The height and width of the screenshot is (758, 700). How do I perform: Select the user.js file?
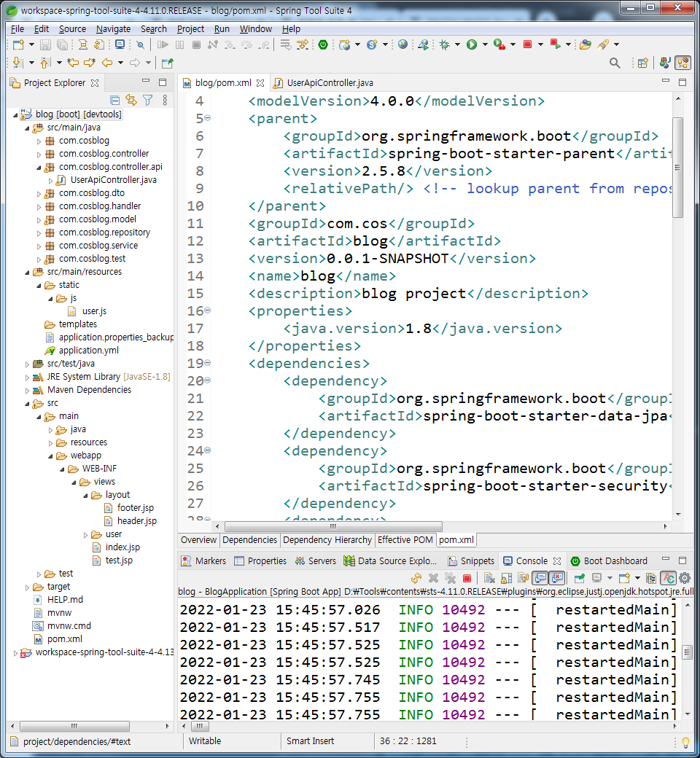coord(94,311)
